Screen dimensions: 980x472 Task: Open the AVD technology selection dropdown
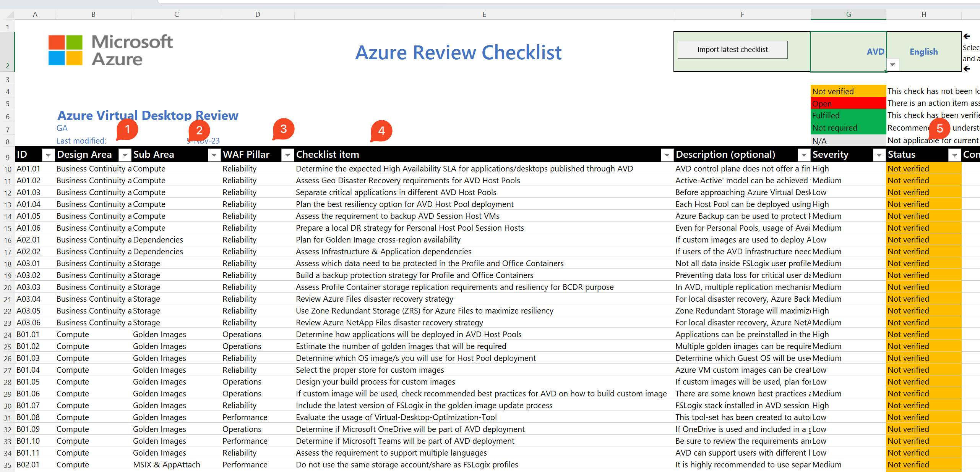[893, 65]
